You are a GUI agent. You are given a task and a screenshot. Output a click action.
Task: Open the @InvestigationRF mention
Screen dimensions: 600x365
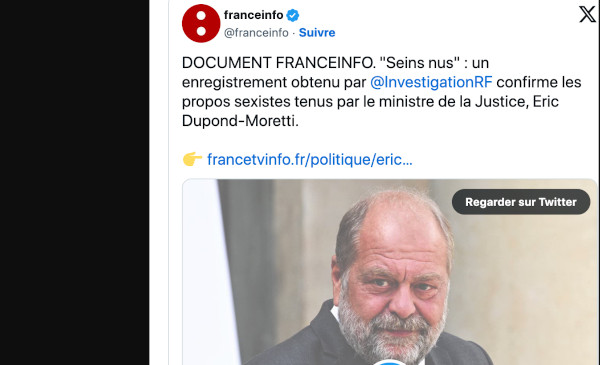click(x=431, y=82)
